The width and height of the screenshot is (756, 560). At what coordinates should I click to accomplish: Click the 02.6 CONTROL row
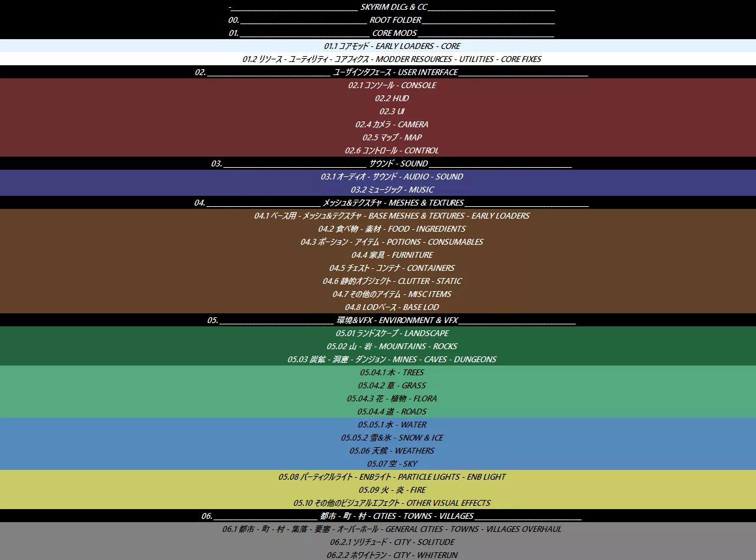point(378,150)
